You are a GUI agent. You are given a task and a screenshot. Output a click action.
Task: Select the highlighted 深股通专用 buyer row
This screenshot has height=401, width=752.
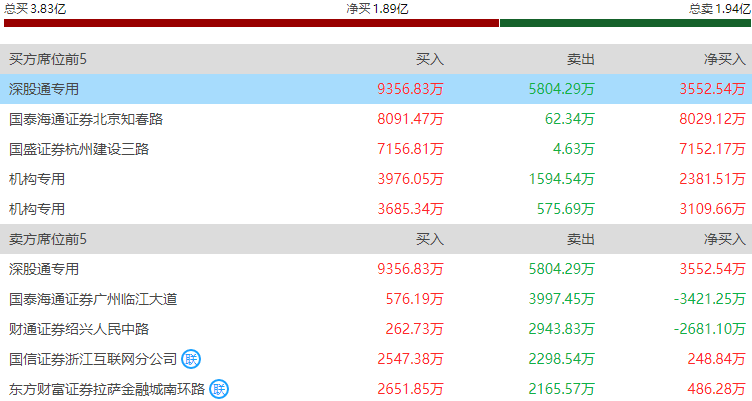[x=376, y=89]
